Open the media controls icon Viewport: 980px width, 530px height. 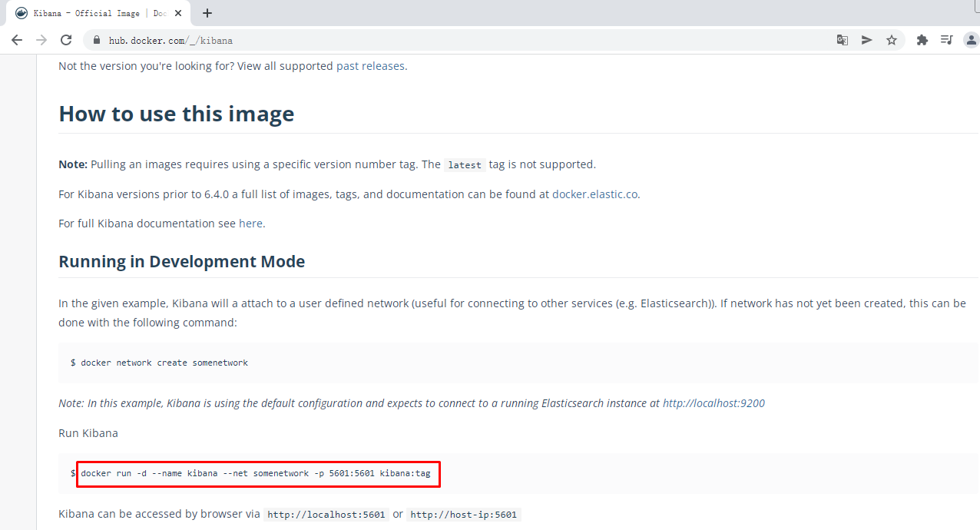coord(946,40)
